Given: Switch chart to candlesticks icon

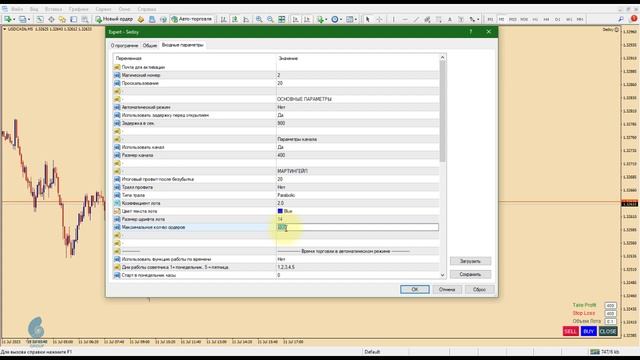Looking at the screenshot, I should [x=235, y=19].
